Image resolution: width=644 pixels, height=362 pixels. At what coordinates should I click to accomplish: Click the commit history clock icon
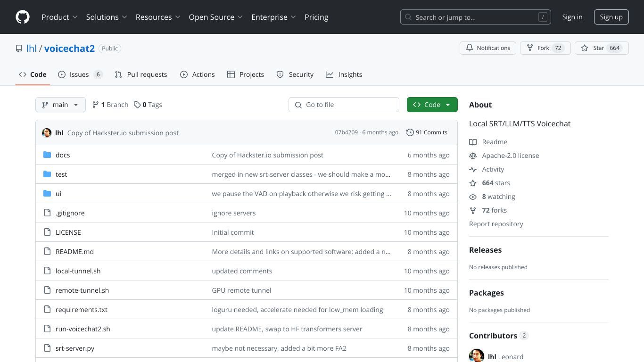click(410, 132)
